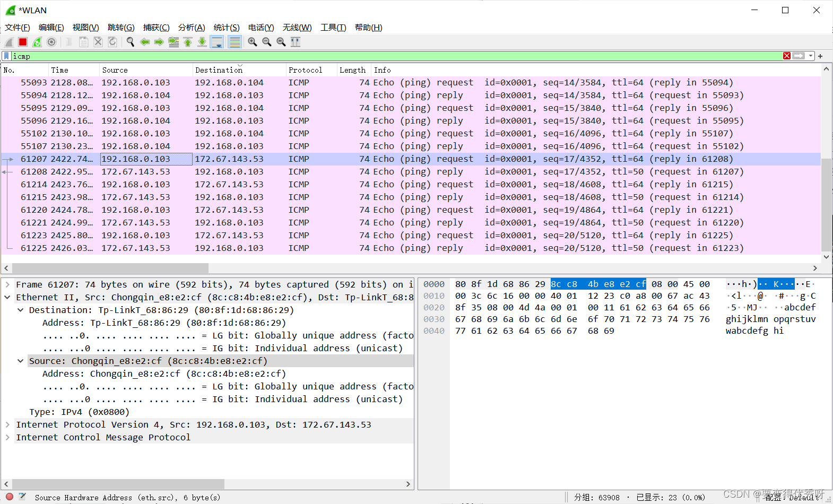Click the packet list vertical scrollbar thumb
Viewport: 833px width, 504px height.
[x=826, y=205]
